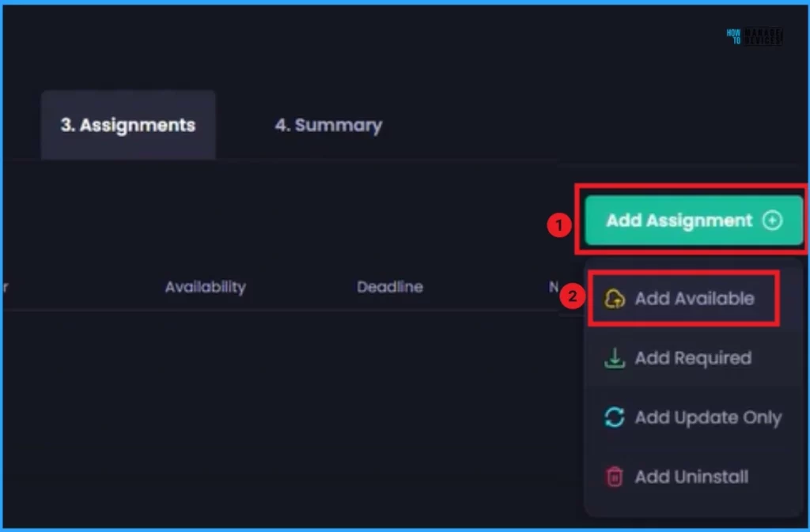Click the How To Manage Devices logo
Viewport: 810px width, 532px height.
tap(754, 36)
